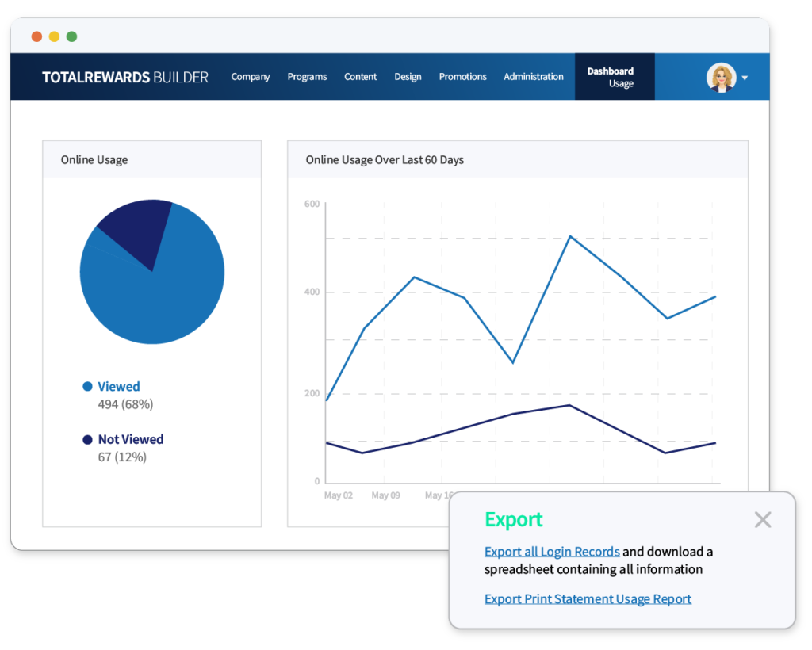Click the yellow macOS minimize dot
This screenshot has width=812, height=650.
coord(54,36)
